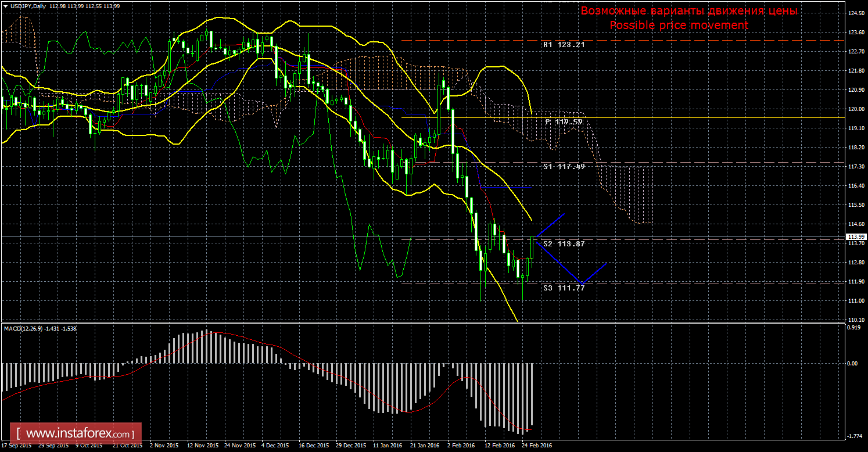Image resolution: width=868 pixels, height=452 pixels.
Task: Click the MACD -1.774 scale value
Action: tap(854, 436)
